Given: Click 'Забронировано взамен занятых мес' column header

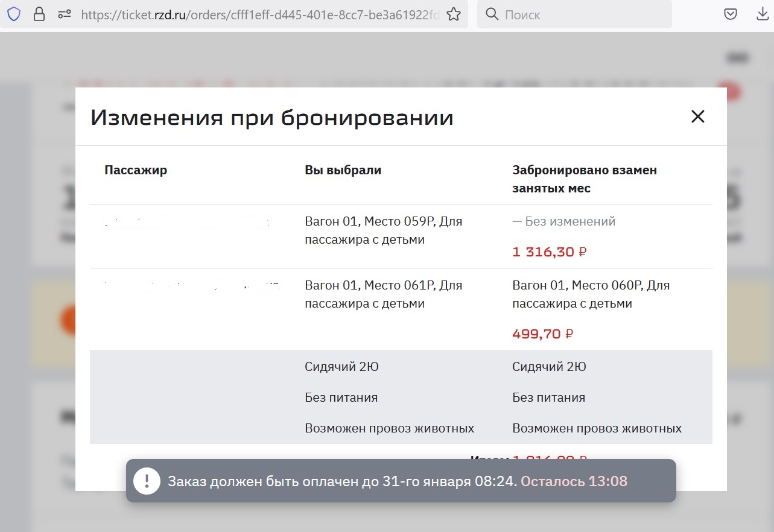Looking at the screenshot, I should 584,179.
